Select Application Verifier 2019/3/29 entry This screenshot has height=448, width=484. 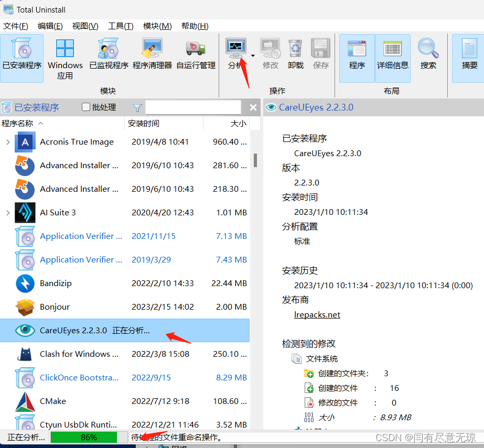[x=125, y=259]
